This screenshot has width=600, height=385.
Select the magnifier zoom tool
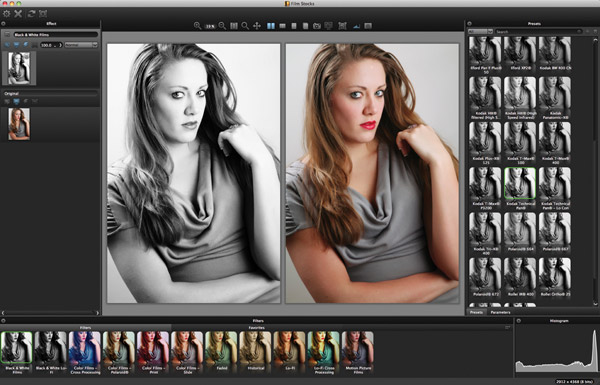pos(245,26)
